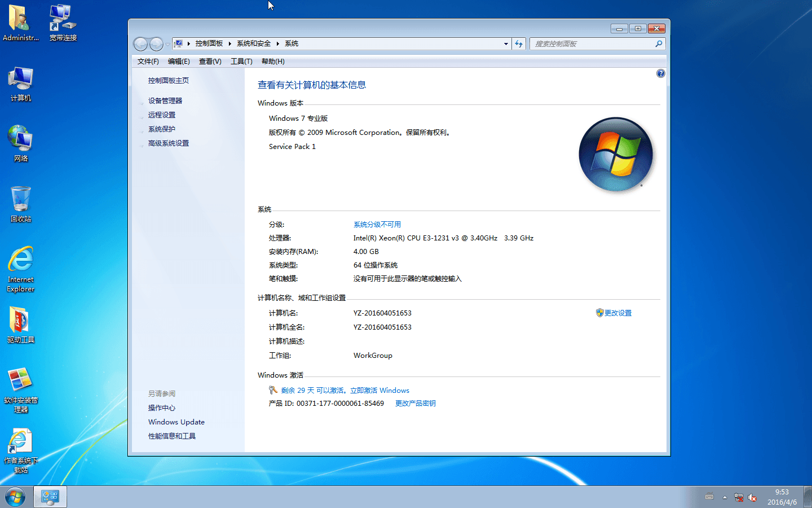Open the 工具(T) menu
812x508 pixels.
coord(241,62)
